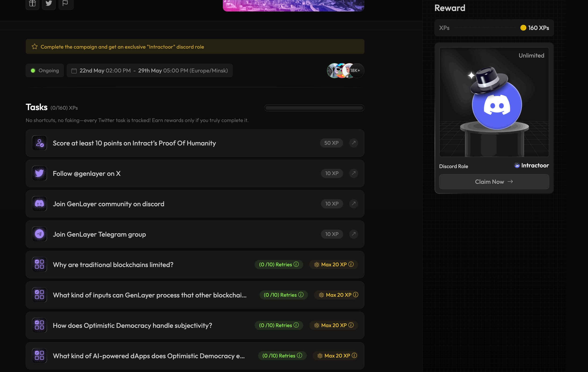Click Claim Now button
The height and width of the screenshot is (372, 588).
[x=494, y=182]
